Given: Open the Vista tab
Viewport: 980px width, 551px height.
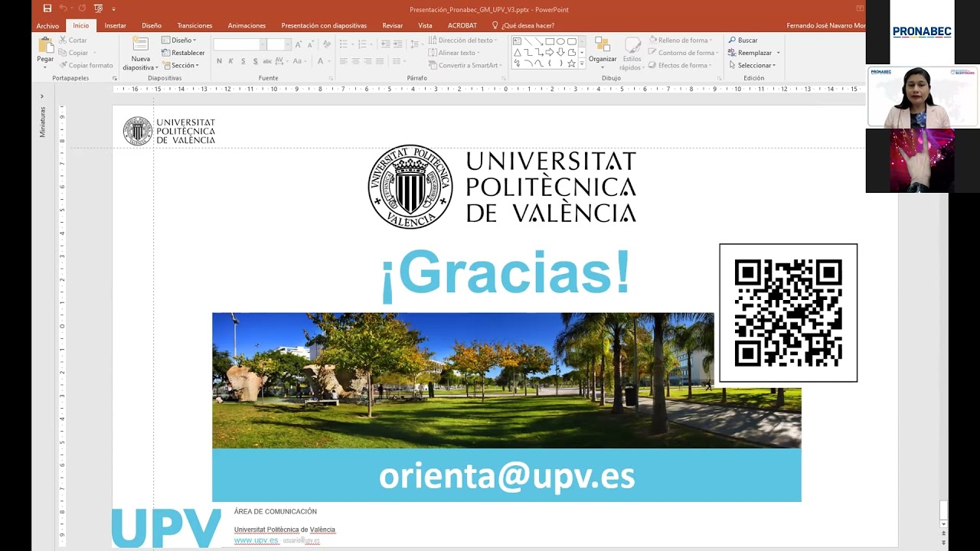Looking at the screenshot, I should tap(425, 25).
